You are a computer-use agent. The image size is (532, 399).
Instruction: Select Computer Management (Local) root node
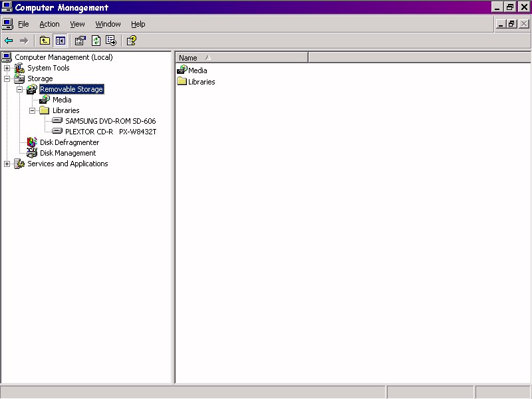pos(64,57)
